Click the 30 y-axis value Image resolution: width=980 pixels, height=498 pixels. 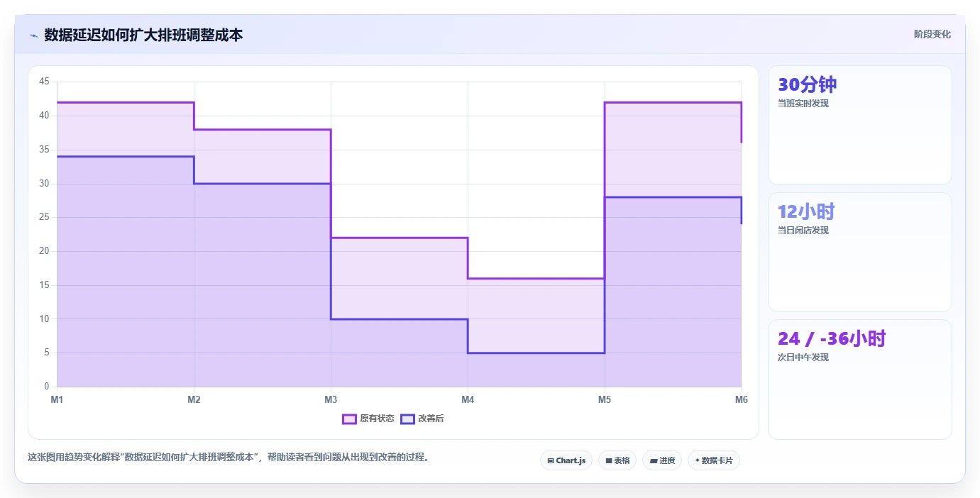pos(44,183)
